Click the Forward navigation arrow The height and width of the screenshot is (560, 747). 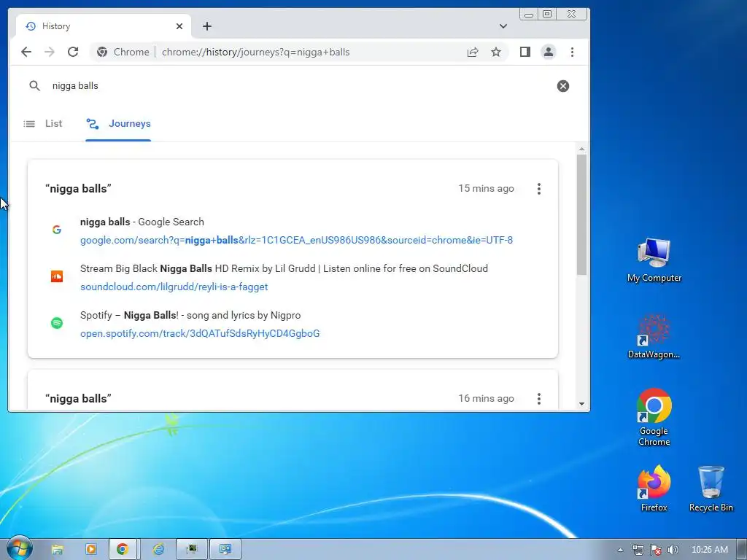[x=50, y=52]
